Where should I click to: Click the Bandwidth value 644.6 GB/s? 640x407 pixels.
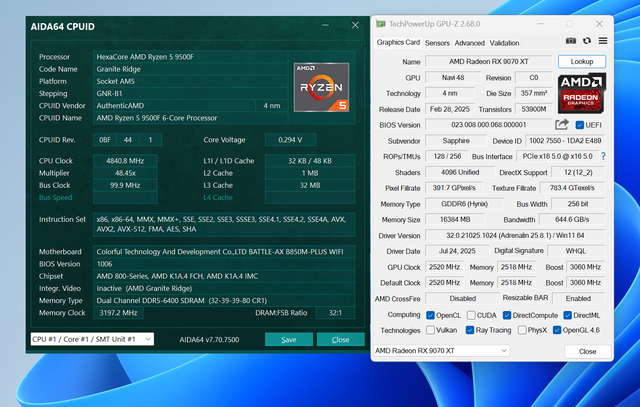click(572, 220)
